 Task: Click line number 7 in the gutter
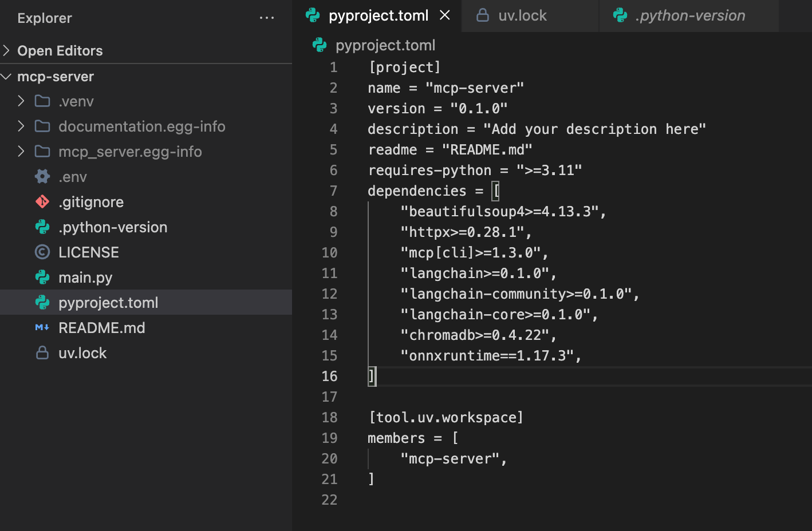[333, 191]
